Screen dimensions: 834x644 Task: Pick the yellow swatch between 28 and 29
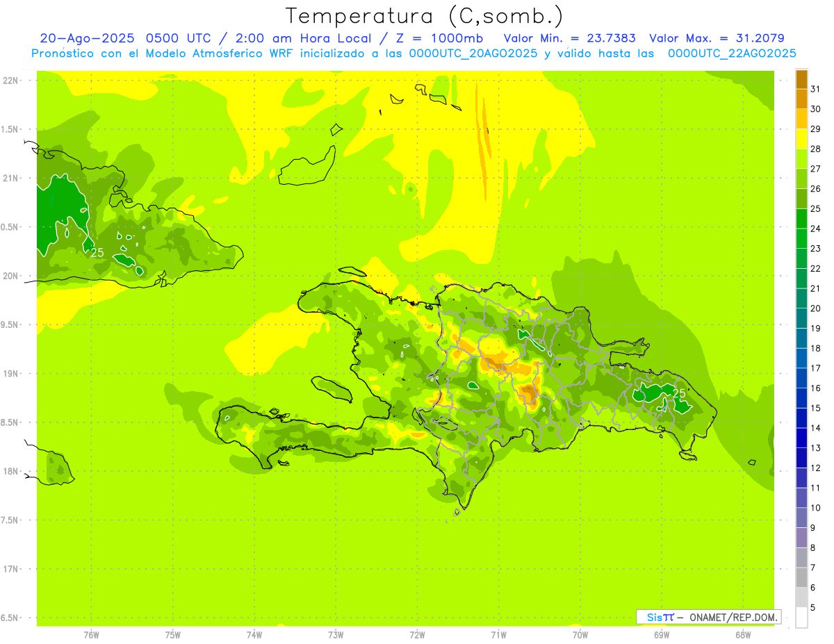[x=801, y=139]
